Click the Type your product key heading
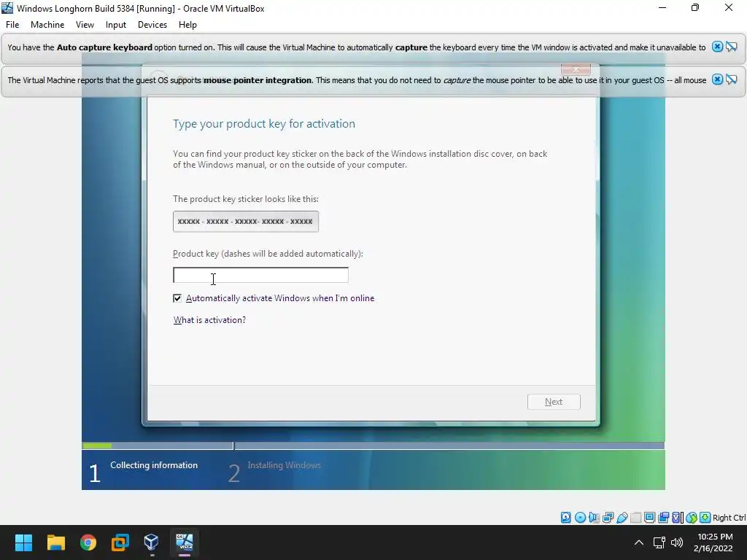 click(264, 124)
